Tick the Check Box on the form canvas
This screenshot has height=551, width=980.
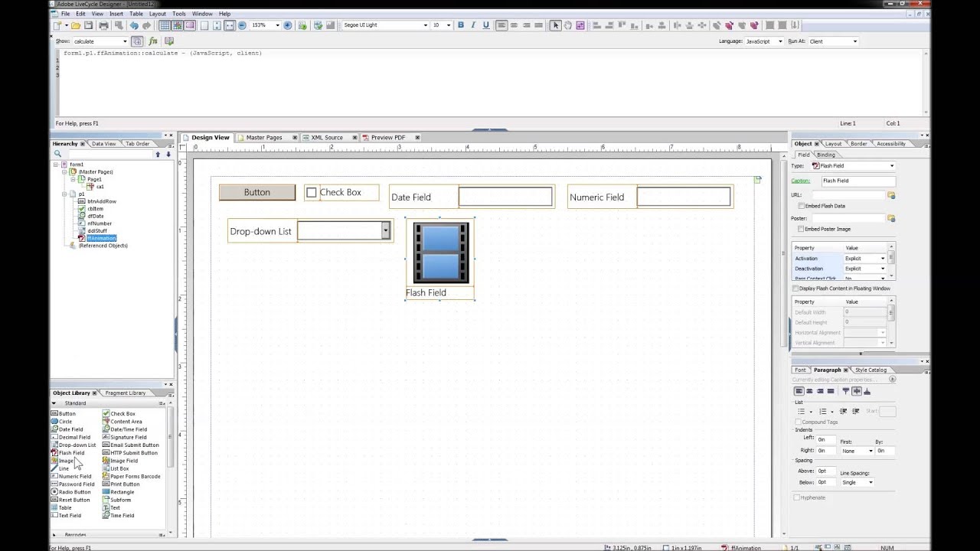(311, 192)
